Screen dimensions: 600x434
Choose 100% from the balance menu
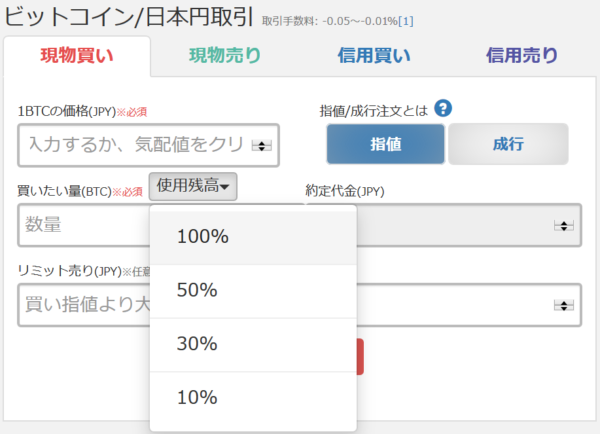coord(253,237)
